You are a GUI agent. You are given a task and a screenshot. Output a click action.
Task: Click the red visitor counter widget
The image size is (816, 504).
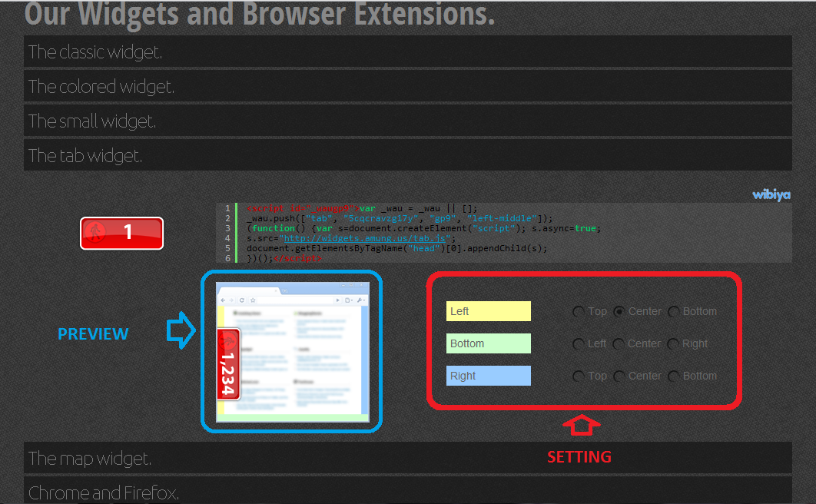(121, 233)
